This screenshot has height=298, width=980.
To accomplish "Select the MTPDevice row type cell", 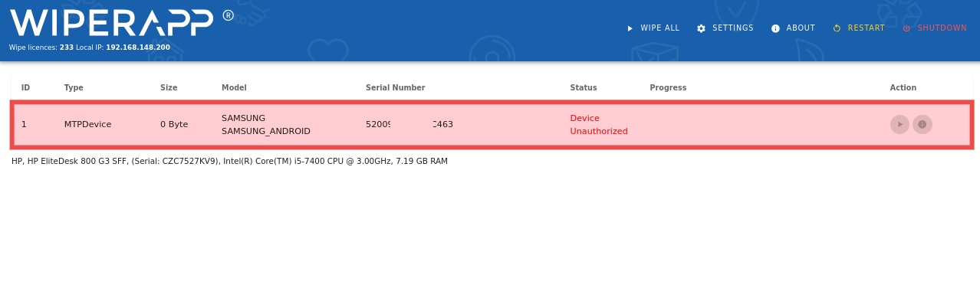I will [87, 124].
